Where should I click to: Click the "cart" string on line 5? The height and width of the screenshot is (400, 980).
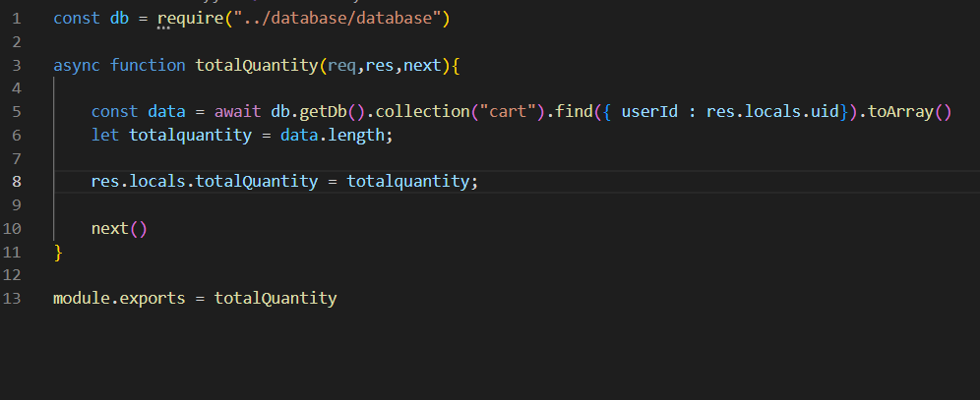point(509,112)
